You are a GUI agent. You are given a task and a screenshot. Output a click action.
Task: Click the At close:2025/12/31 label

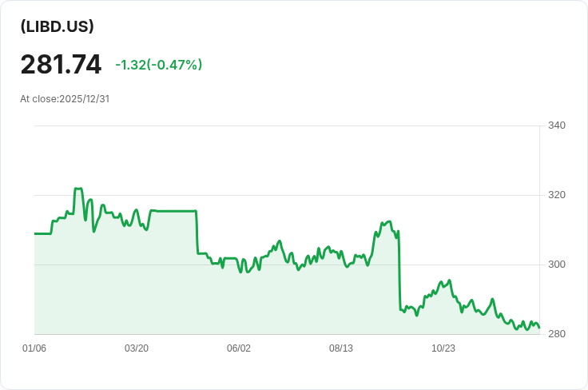[65, 99]
